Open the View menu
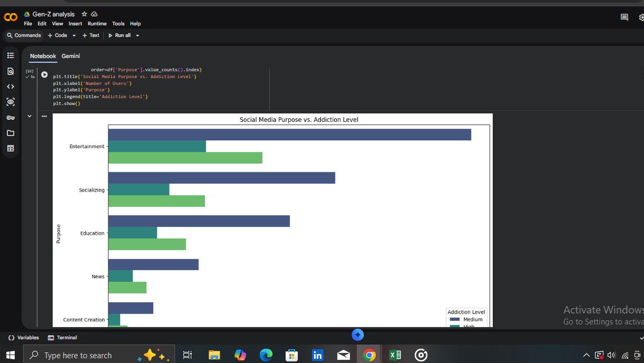 click(x=57, y=24)
